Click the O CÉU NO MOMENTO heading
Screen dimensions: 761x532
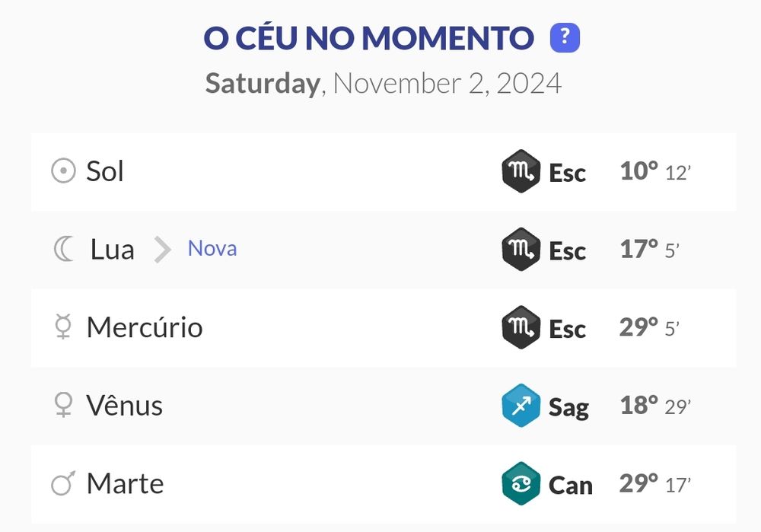click(369, 38)
